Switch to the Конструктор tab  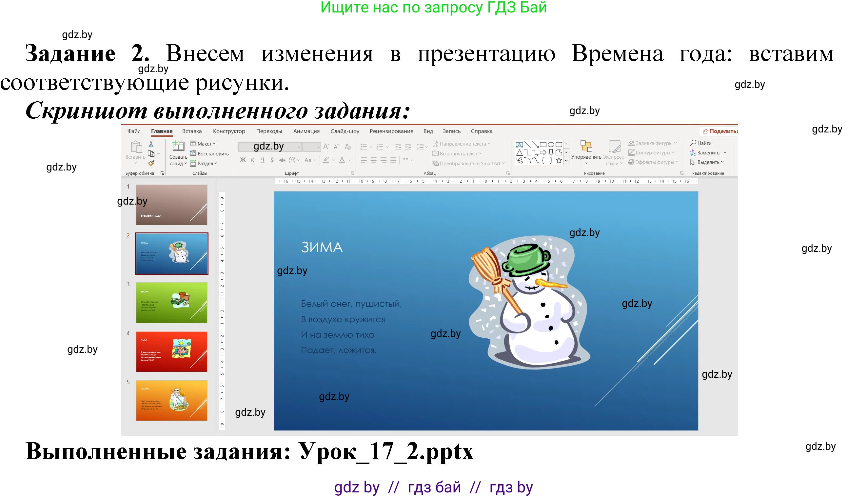[x=229, y=131]
